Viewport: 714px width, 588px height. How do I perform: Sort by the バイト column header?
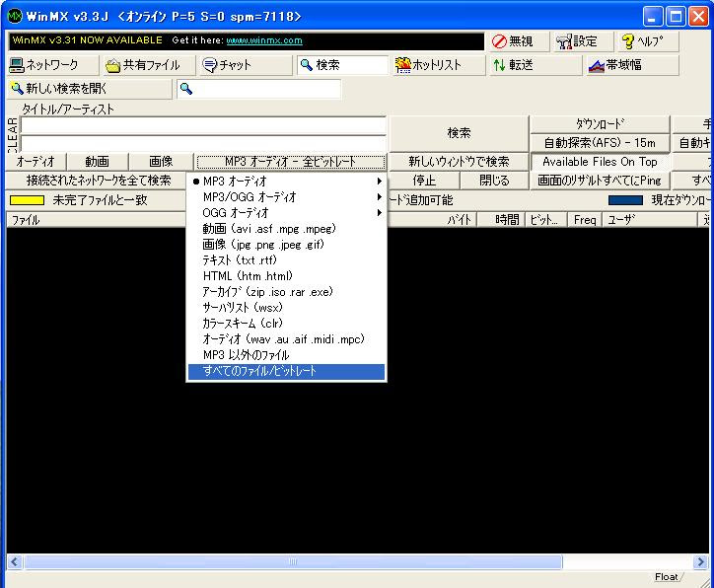coord(432,220)
